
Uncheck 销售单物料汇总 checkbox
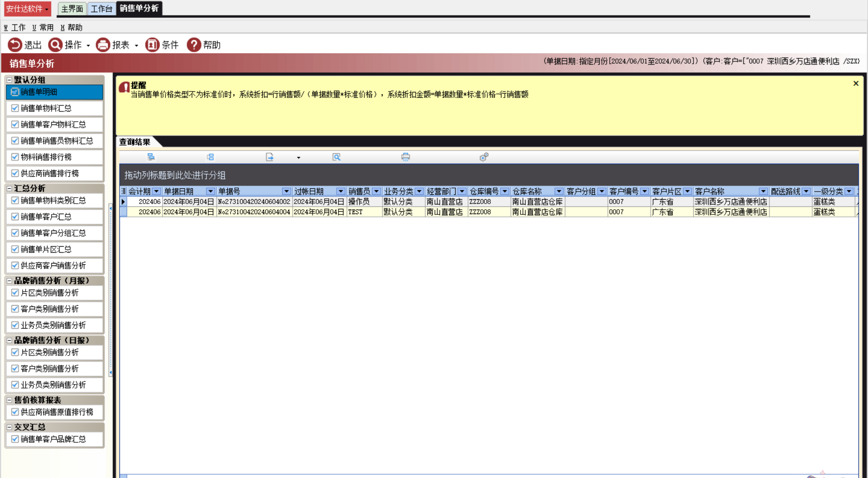[x=15, y=108]
